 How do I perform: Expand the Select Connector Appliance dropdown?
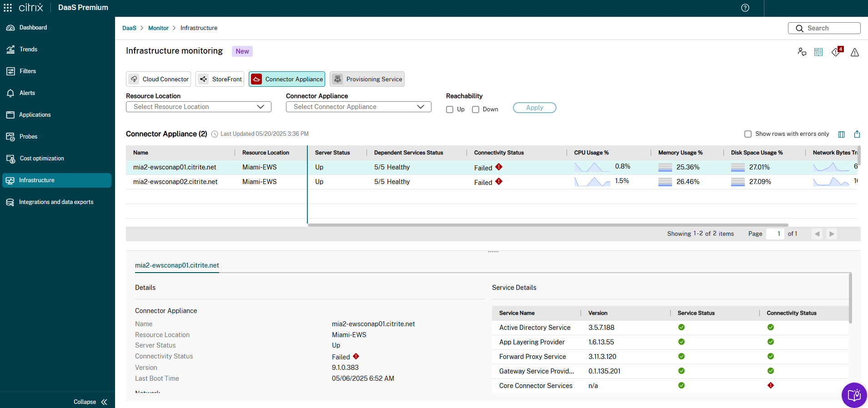(x=358, y=107)
